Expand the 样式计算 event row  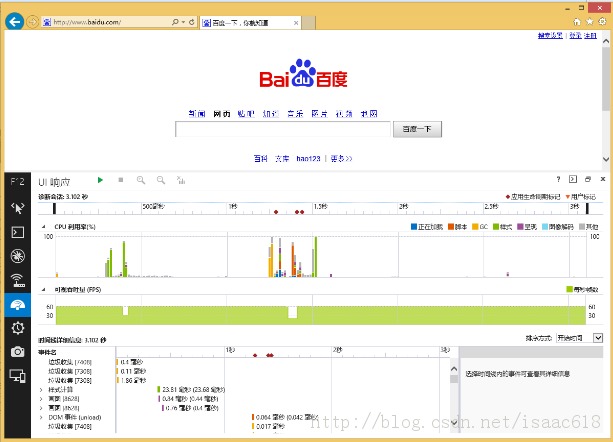pyautogui.click(x=41, y=390)
